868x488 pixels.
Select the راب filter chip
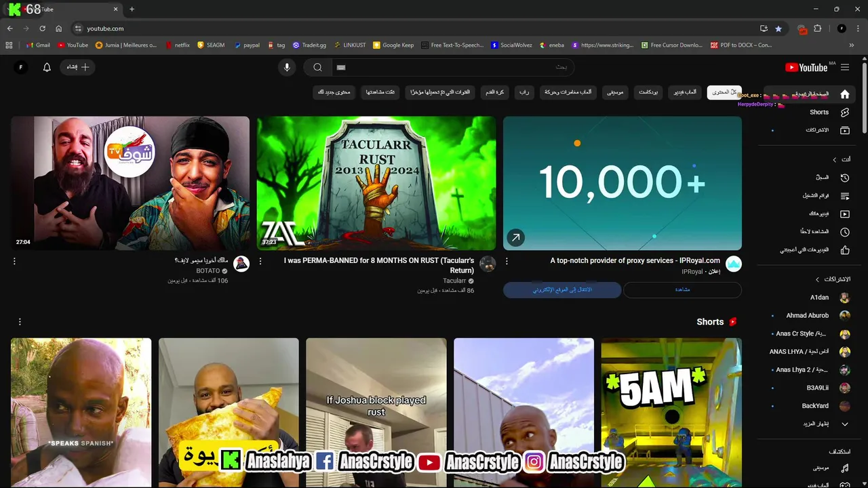click(524, 92)
